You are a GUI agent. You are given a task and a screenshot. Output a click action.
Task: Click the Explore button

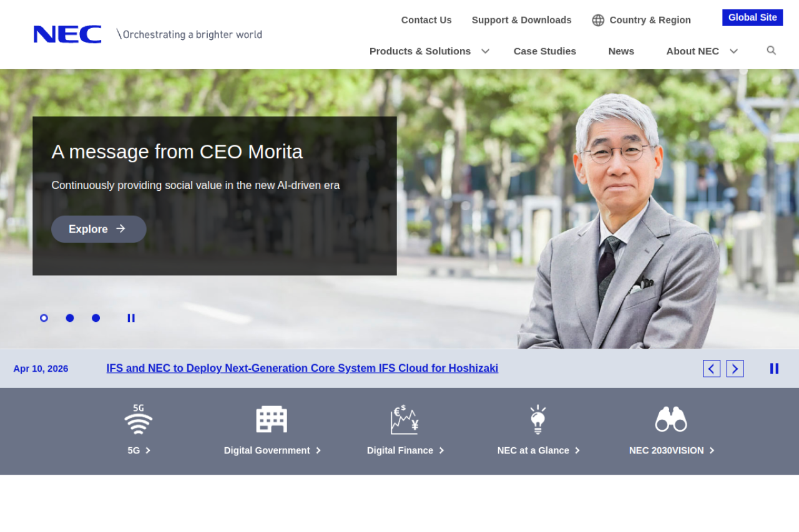click(99, 229)
